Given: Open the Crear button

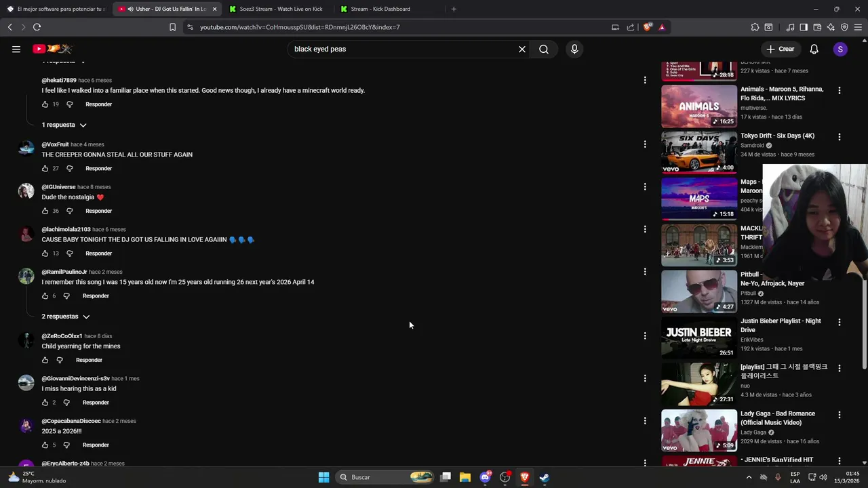Looking at the screenshot, I should tap(780, 49).
